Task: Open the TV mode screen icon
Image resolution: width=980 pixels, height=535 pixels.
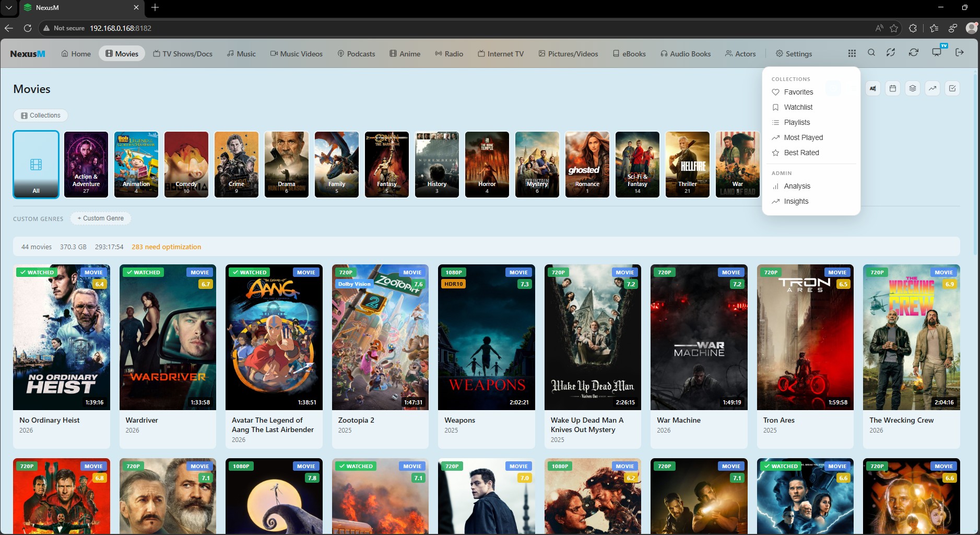Action: pos(937,53)
